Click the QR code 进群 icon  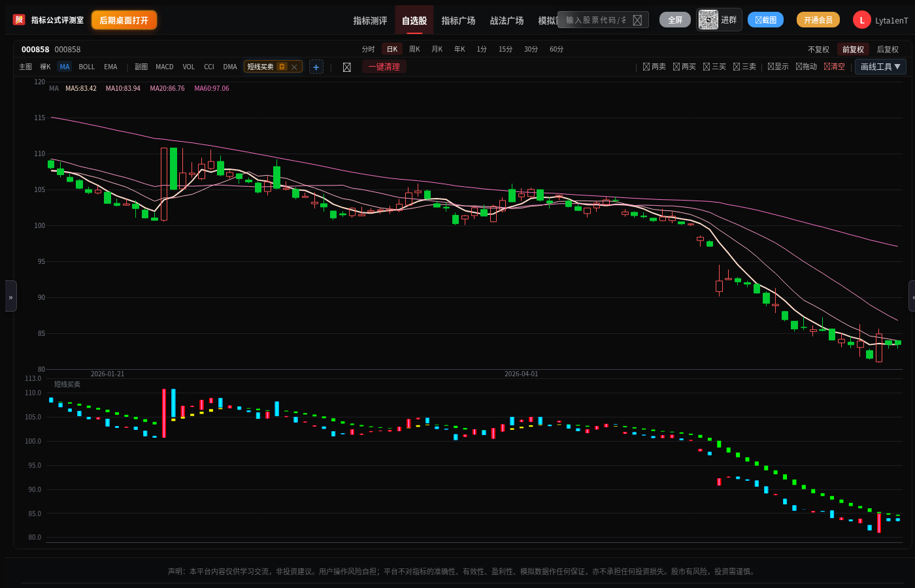(x=708, y=20)
